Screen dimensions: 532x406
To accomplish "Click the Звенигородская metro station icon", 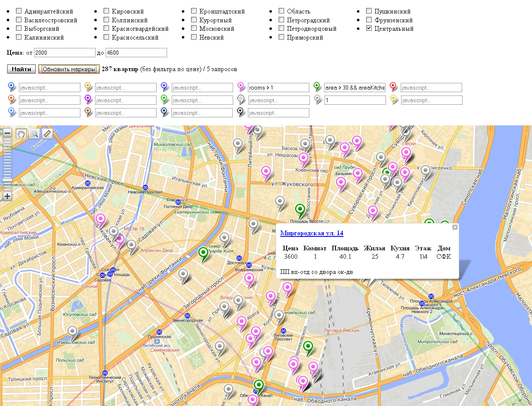I will [x=188, y=316].
